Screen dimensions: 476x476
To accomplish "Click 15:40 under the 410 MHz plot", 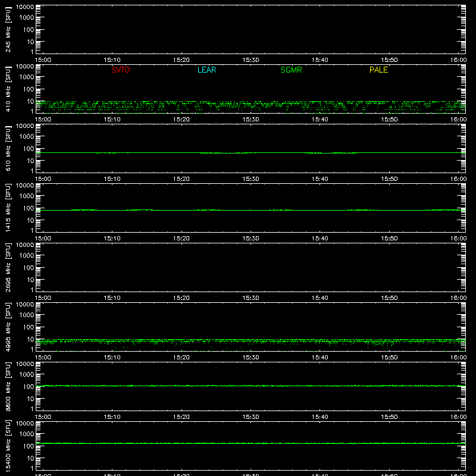I will click(x=320, y=120).
